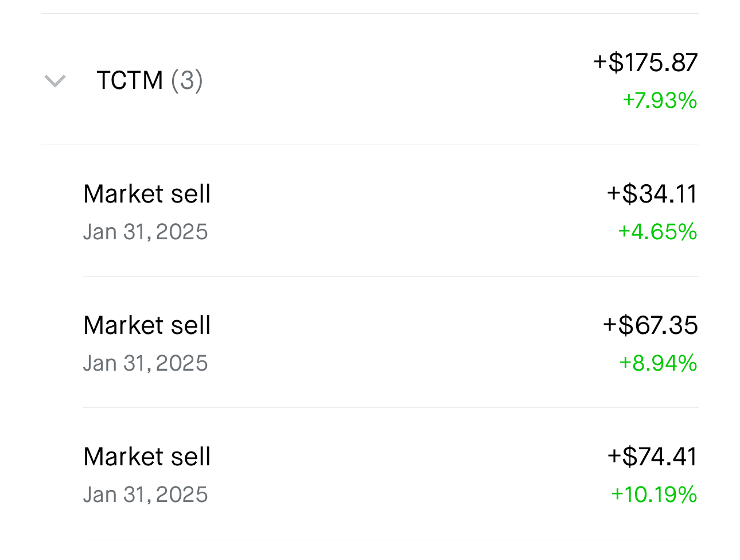Click the (3) trade count beside TCTM

[x=187, y=80]
